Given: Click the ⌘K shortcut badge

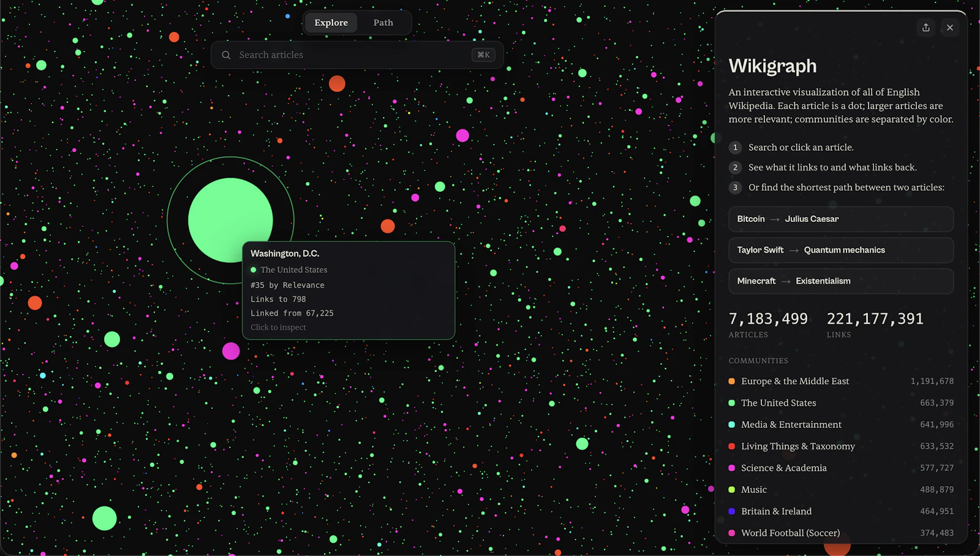Looking at the screenshot, I should [483, 55].
